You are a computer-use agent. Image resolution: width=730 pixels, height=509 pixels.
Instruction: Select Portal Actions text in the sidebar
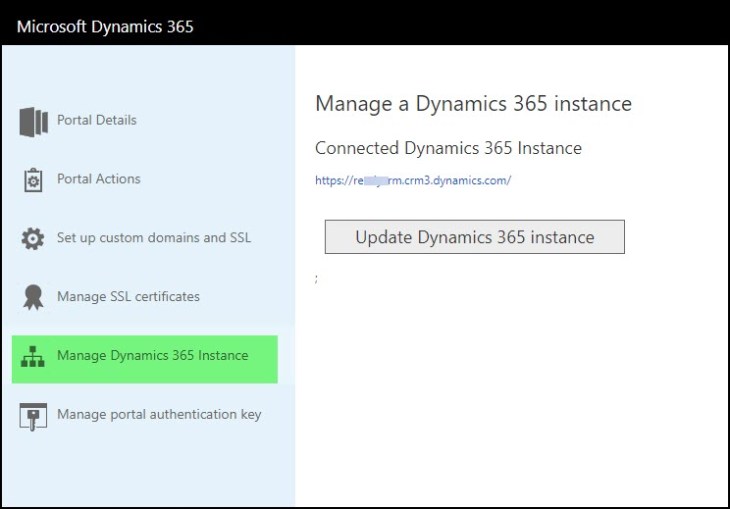click(99, 179)
